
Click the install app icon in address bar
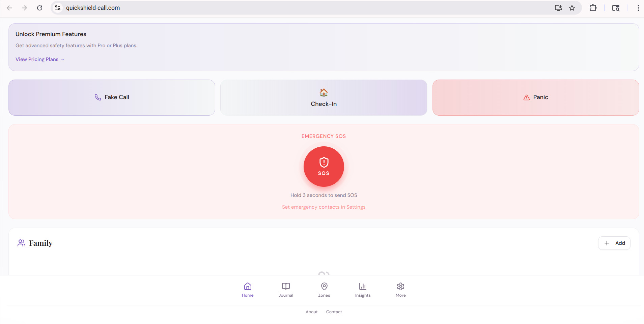point(558,8)
